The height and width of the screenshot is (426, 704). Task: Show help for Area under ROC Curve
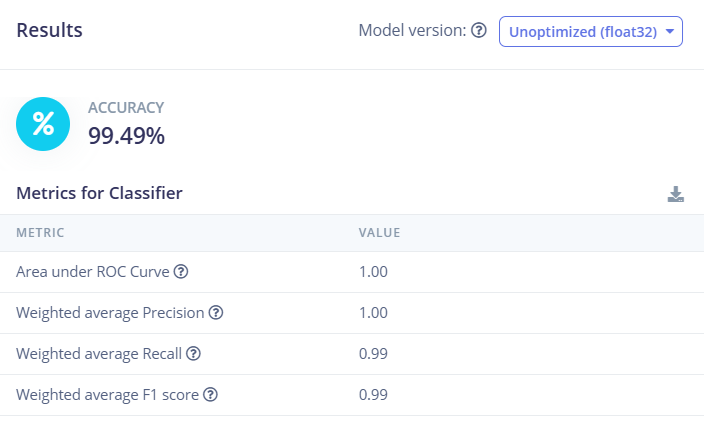[x=181, y=272]
